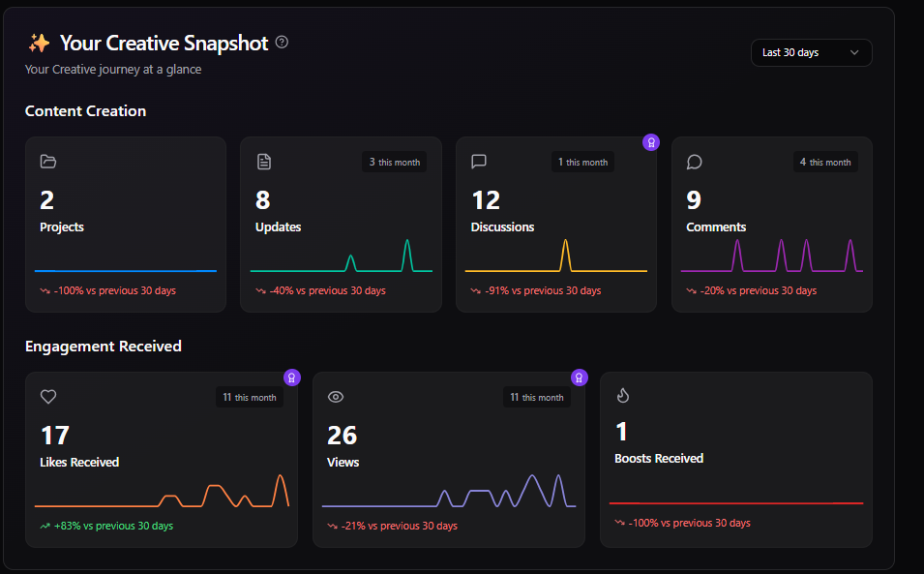
Task: Click the '3 this month' badge on Updates
Action: point(394,162)
